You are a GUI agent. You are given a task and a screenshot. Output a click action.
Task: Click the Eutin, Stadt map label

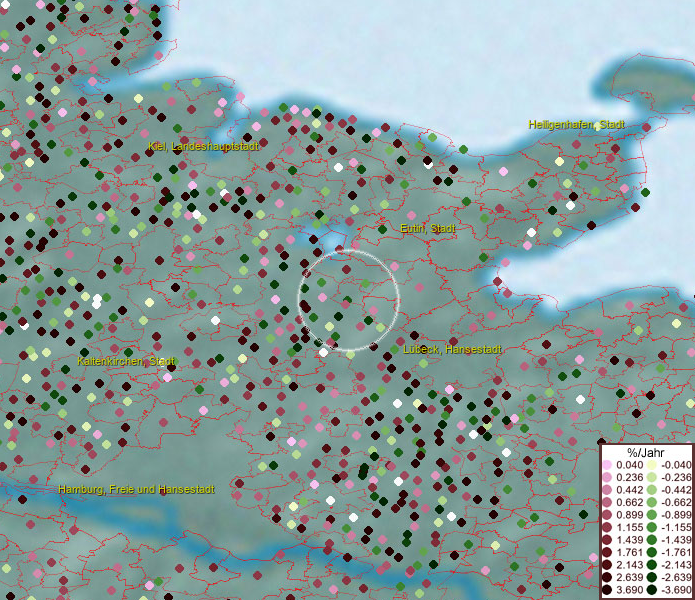tap(428, 229)
